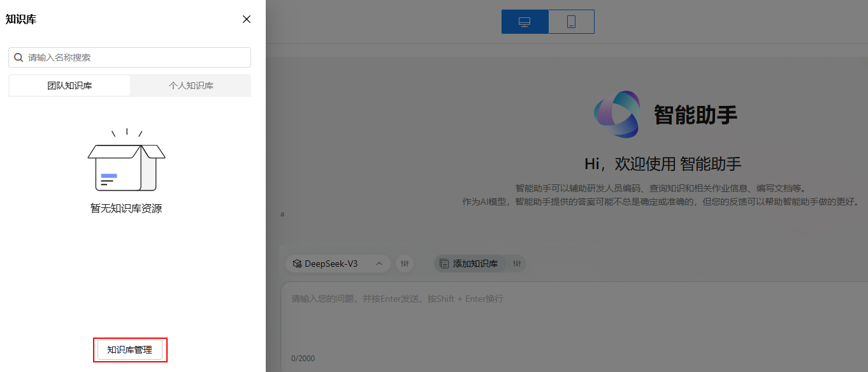Screen dimensions: 868x372
Task: Click the 0/2000 character counter
Action: coord(303,359)
